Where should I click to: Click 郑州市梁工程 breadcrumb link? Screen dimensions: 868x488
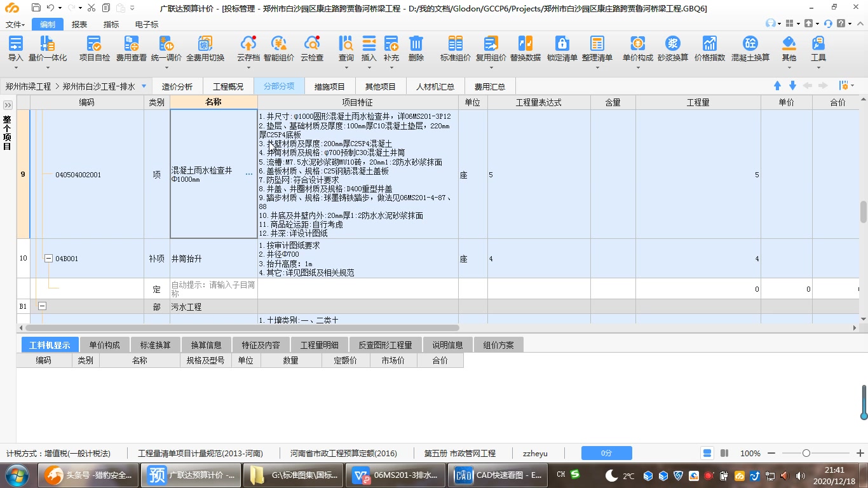(28, 86)
